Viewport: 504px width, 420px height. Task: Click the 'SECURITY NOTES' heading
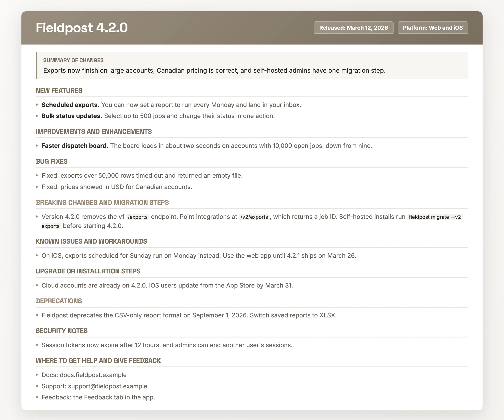[x=62, y=331]
